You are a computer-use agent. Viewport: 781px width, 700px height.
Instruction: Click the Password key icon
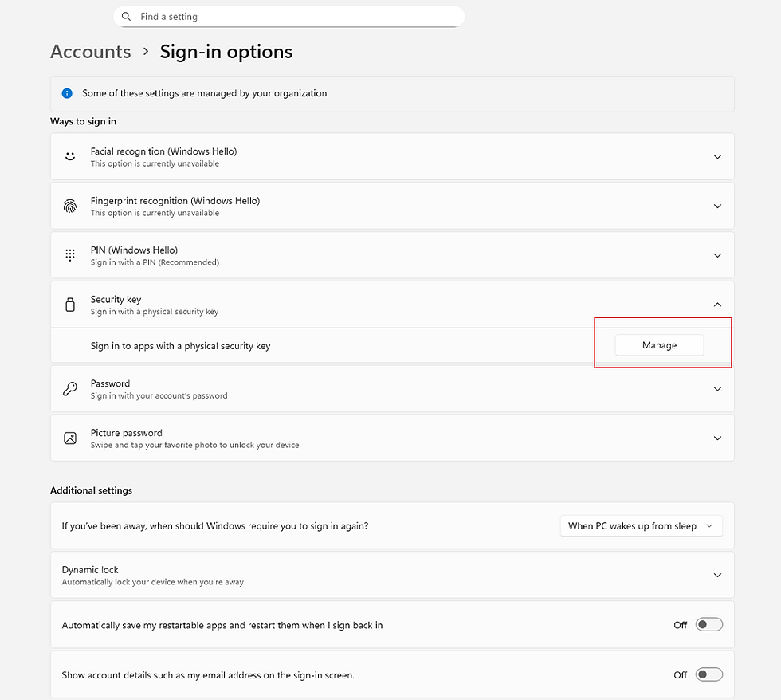click(x=70, y=389)
